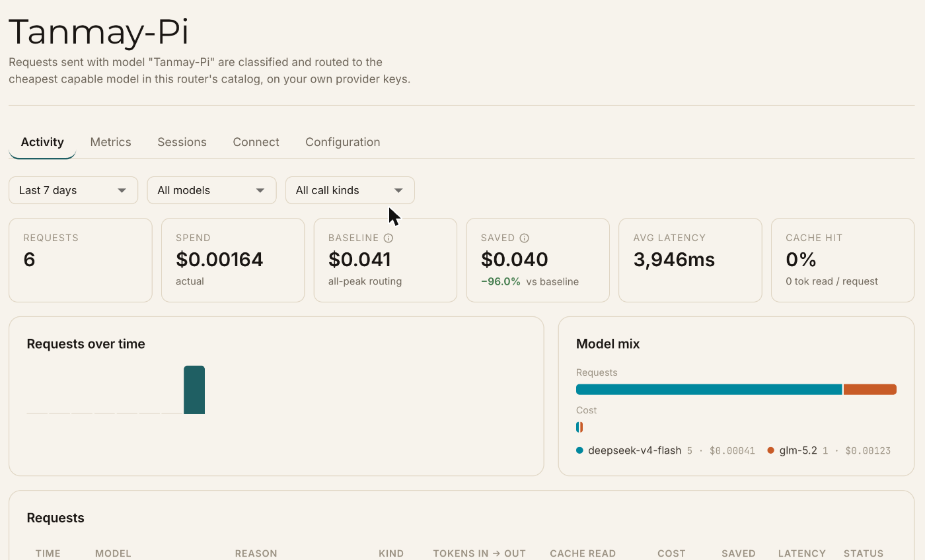Click the TOKENS IN → OUT column header
Screen dimensions: 925x560
pos(479,553)
